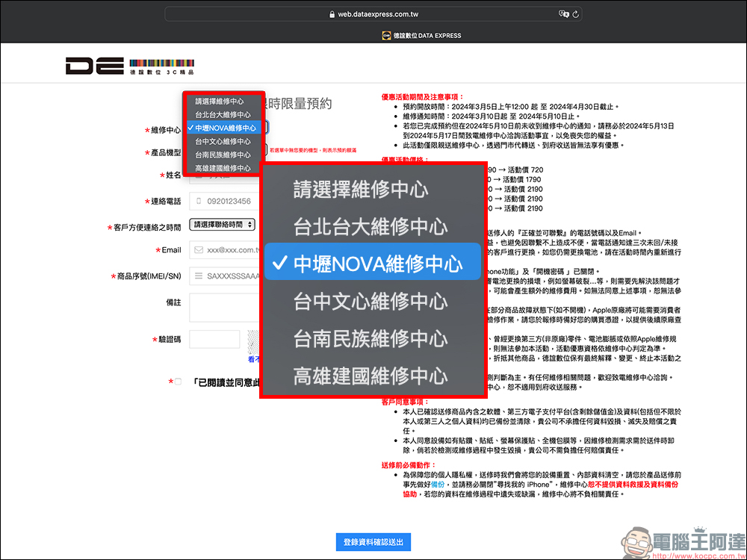Open the 請選擇聯絡時間 dropdown
Screen dimensions: 747x560
coord(222,224)
